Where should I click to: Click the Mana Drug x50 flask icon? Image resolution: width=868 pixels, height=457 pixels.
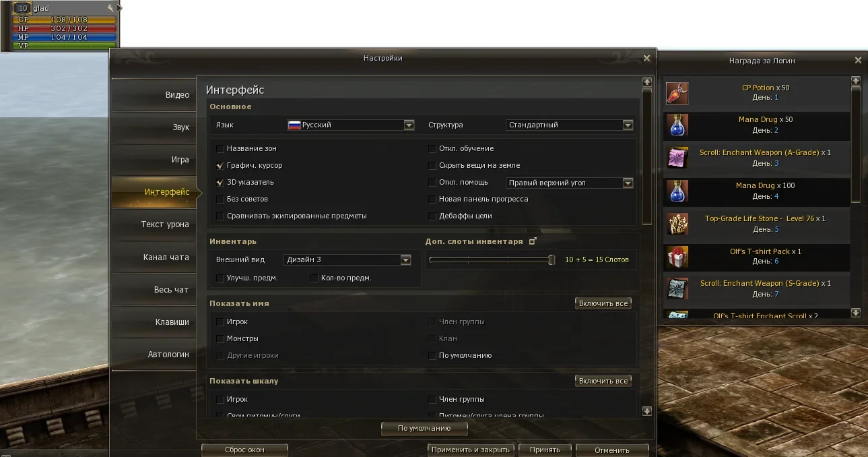click(677, 125)
